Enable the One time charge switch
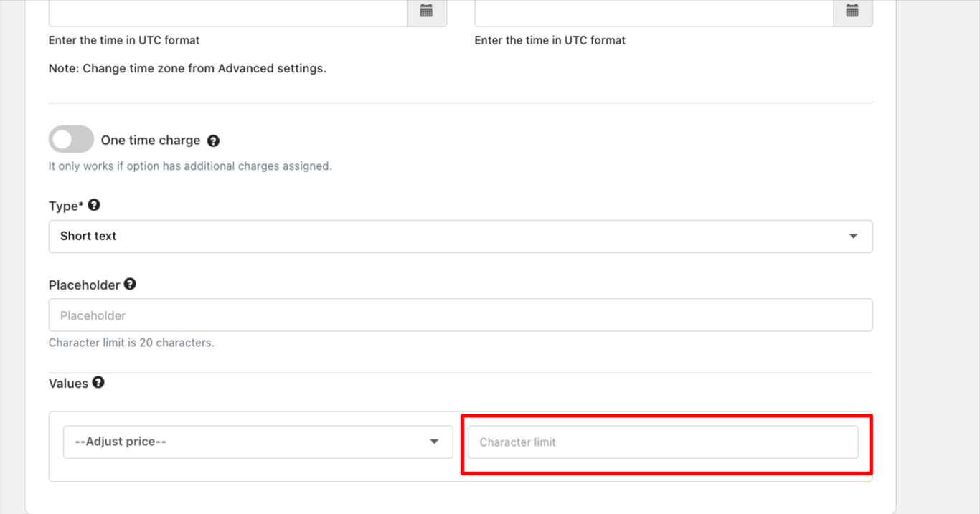Image resolution: width=980 pixels, height=514 pixels. pyautogui.click(x=71, y=139)
